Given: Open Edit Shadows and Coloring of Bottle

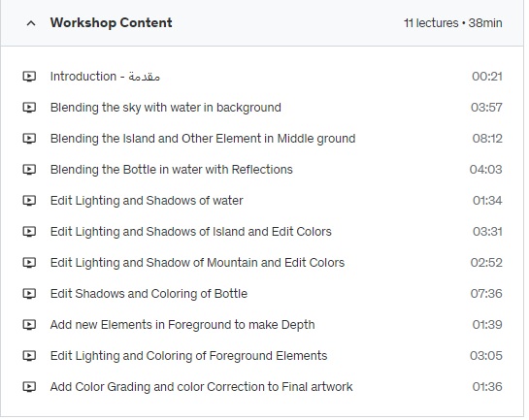Looking at the screenshot, I should coord(149,294).
